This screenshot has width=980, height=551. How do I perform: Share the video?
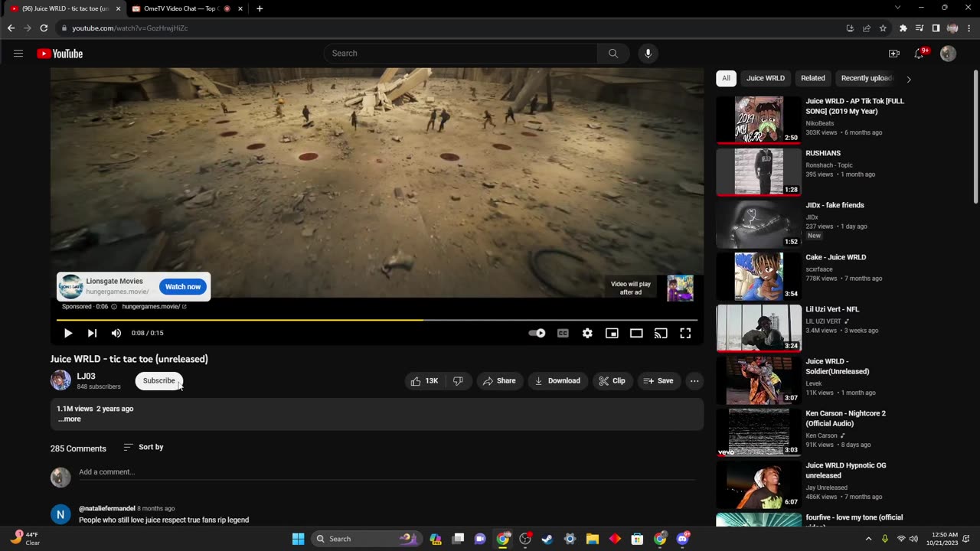coord(498,381)
